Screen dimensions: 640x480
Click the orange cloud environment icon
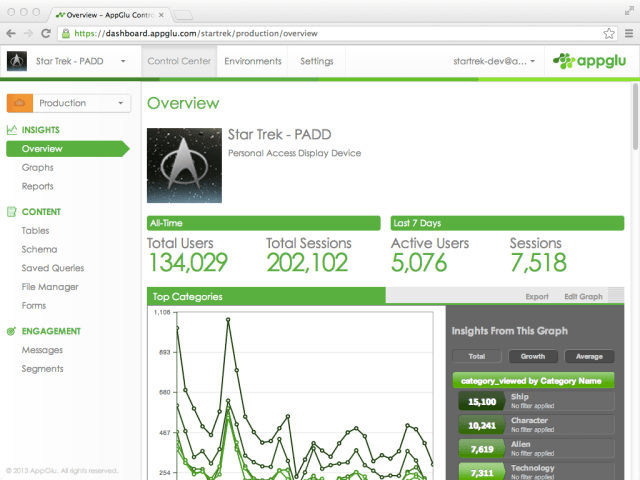tap(21, 103)
